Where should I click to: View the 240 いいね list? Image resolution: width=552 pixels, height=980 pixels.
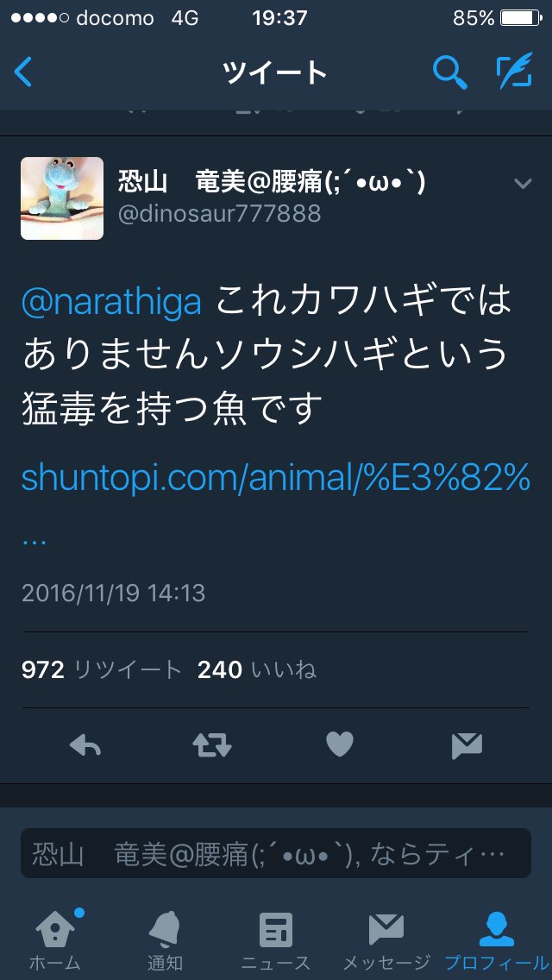click(x=257, y=670)
